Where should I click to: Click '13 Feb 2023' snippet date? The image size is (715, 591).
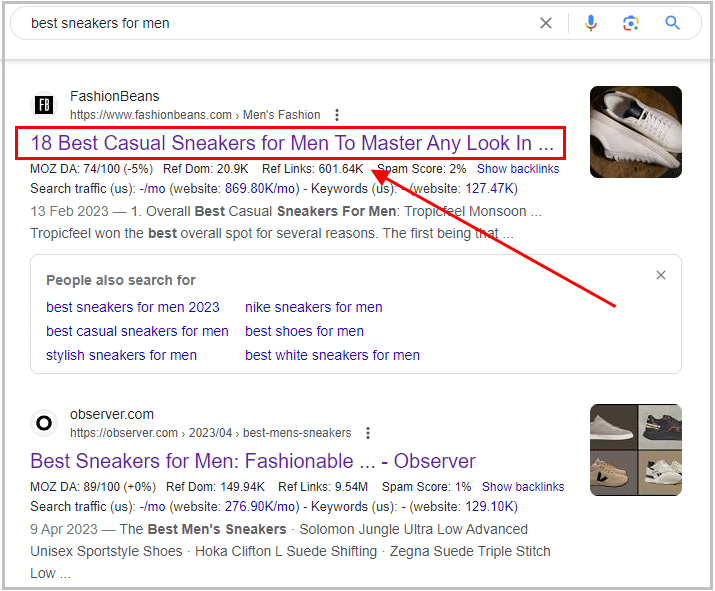point(69,212)
